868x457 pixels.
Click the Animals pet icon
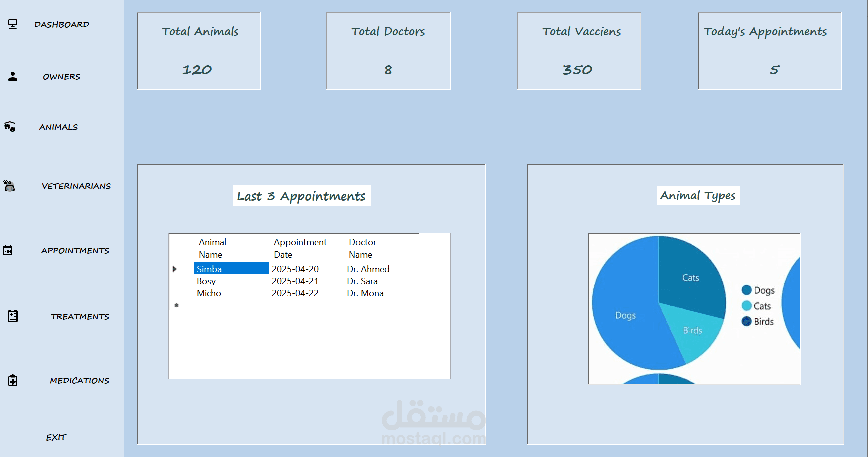tap(10, 127)
